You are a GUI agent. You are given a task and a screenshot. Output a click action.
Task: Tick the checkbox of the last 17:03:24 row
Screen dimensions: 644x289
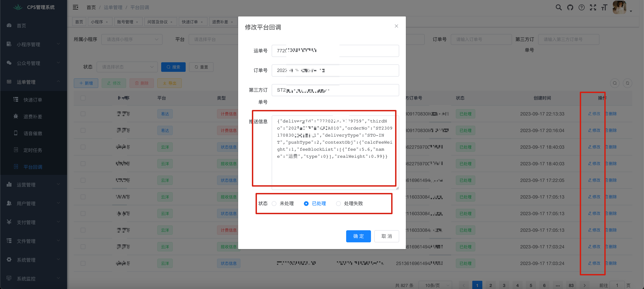tap(83, 263)
